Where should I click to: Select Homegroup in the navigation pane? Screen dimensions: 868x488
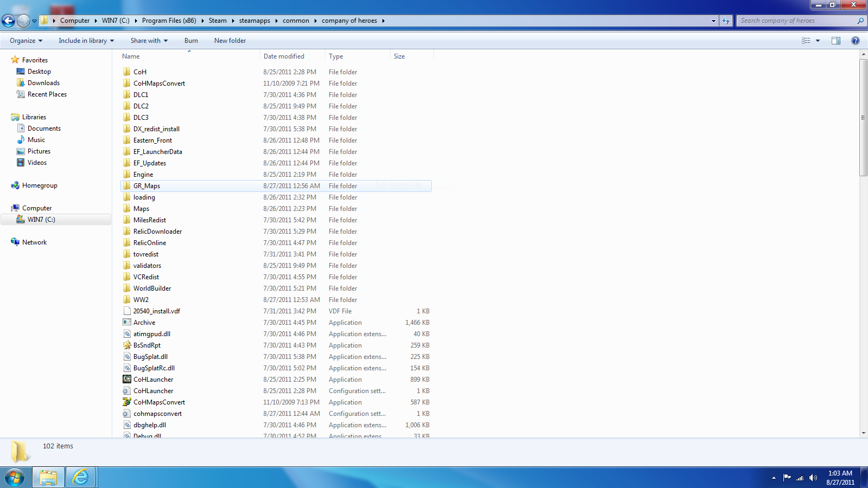pyautogui.click(x=40, y=185)
